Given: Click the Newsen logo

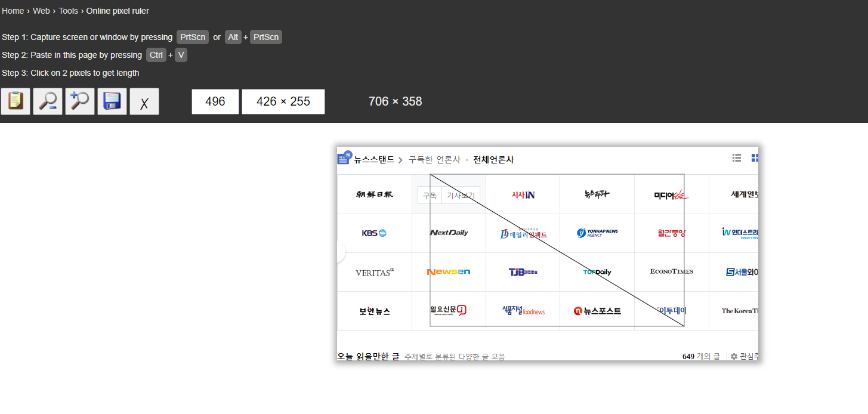Looking at the screenshot, I should click(449, 272).
